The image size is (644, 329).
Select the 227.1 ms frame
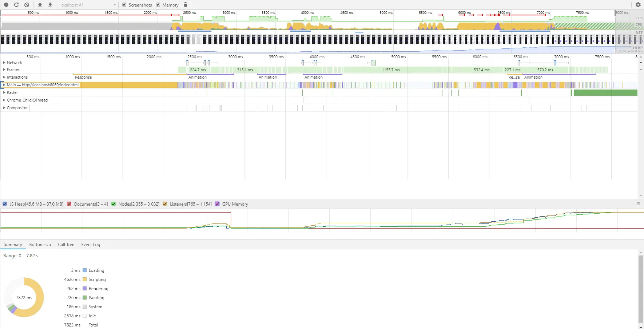click(x=512, y=70)
